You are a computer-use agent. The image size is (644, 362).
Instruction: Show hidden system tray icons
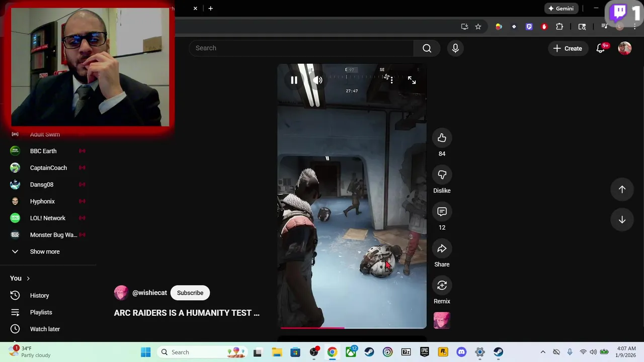pyautogui.click(x=543, y=352)
